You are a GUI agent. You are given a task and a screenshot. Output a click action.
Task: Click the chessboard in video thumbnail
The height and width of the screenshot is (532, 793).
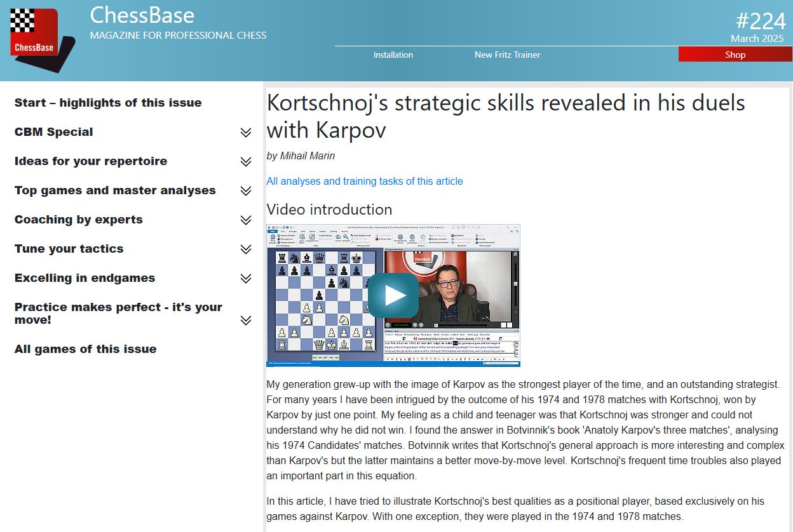324,302
